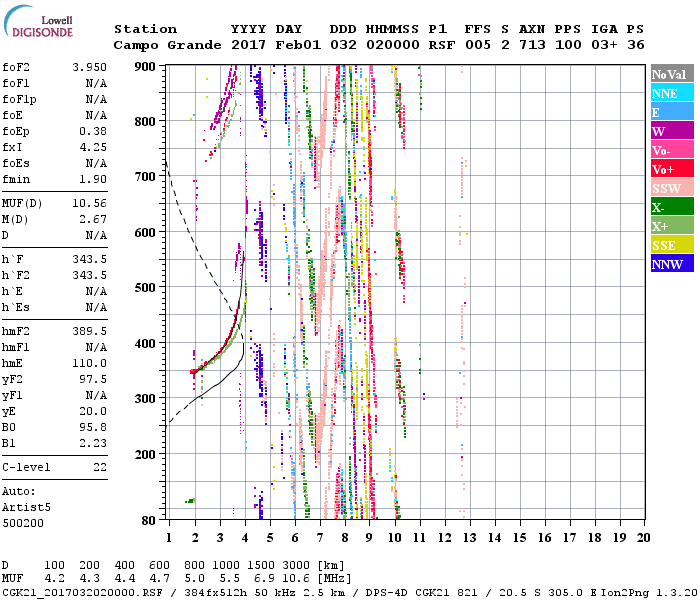
Task: Click the IGA value 03+
Action: pyautogui.click(x=604, y=45)
